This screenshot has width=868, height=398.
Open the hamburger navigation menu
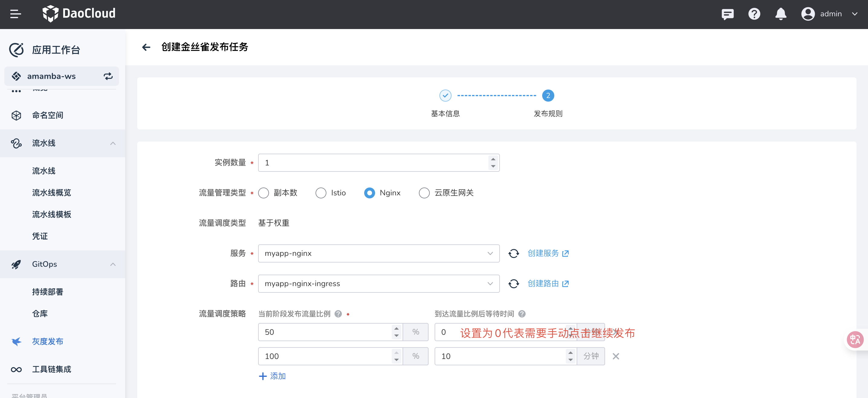click(x=15, y=14)
